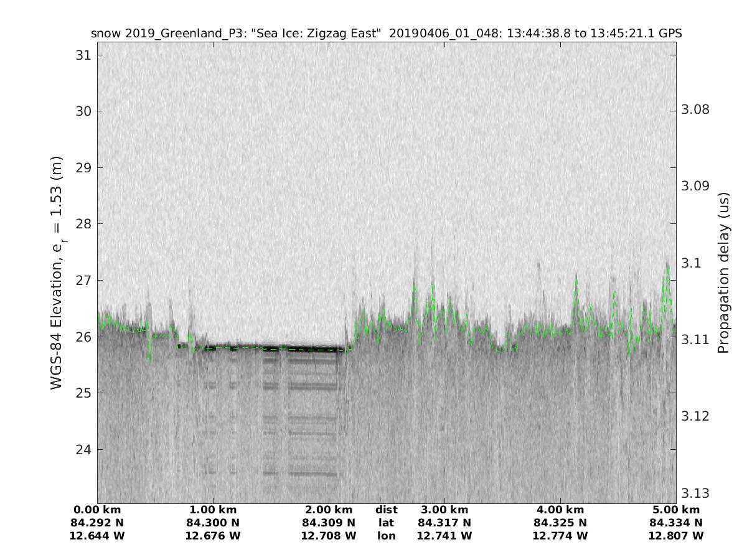Select the 1.00 km distance label
This screenshot has width=747, height=560.
213,510
